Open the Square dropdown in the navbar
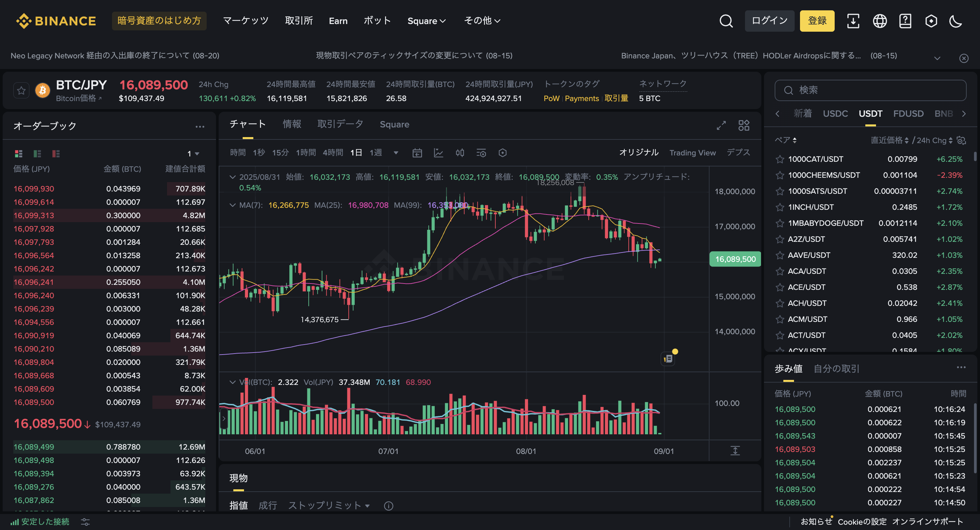The width and height of the screenshot is (980, 530). click(426, 21)
